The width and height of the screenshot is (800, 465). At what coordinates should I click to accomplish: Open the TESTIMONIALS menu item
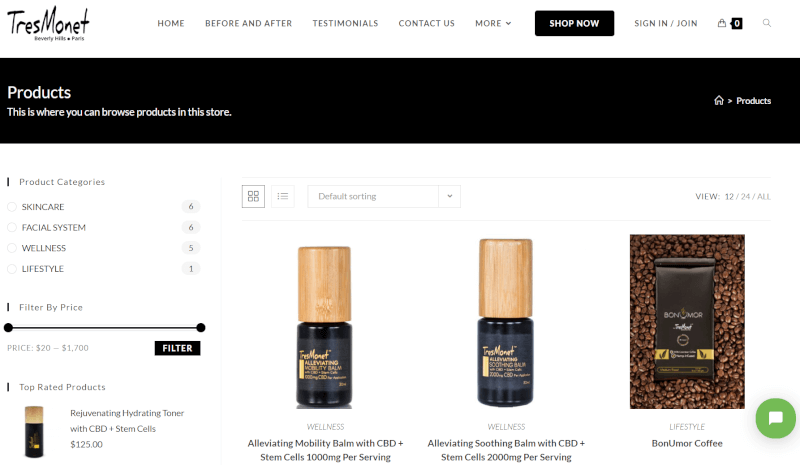(345, 23)
